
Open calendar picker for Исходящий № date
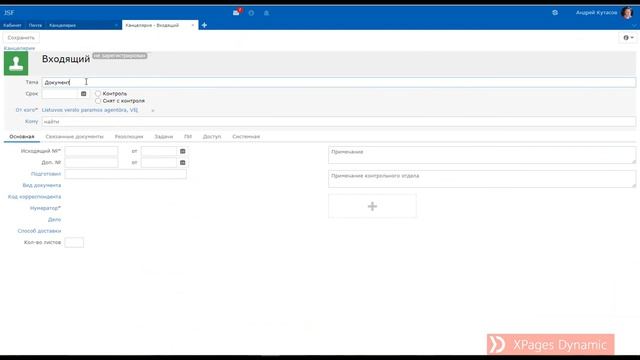[183, 151]
